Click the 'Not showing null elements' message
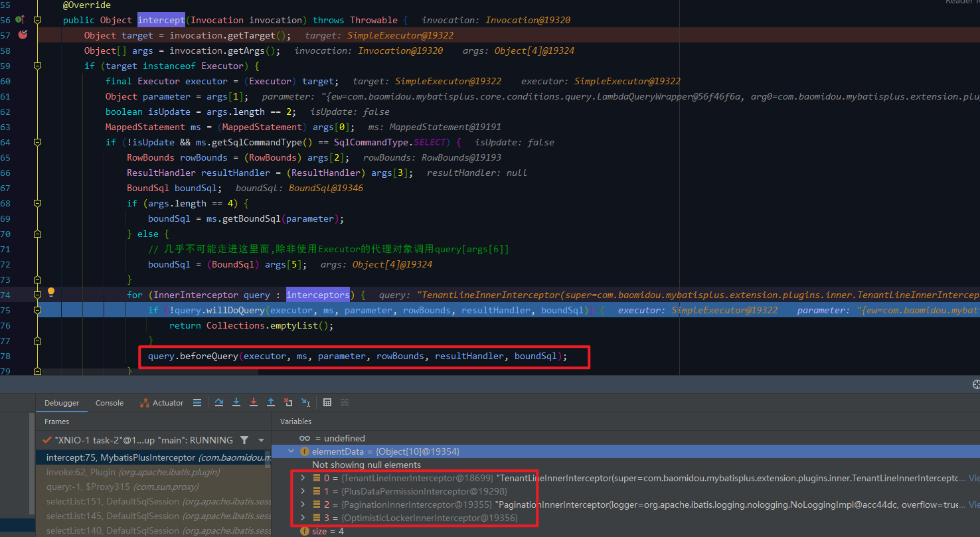 [367, 465]
